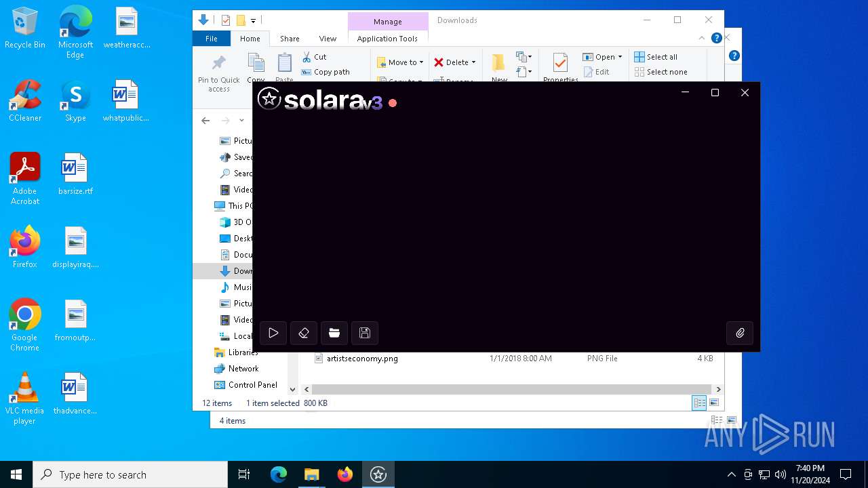The image size is (868, 488).
Task: Open the File menu in Explorer
Action: [x=212, y=39]
